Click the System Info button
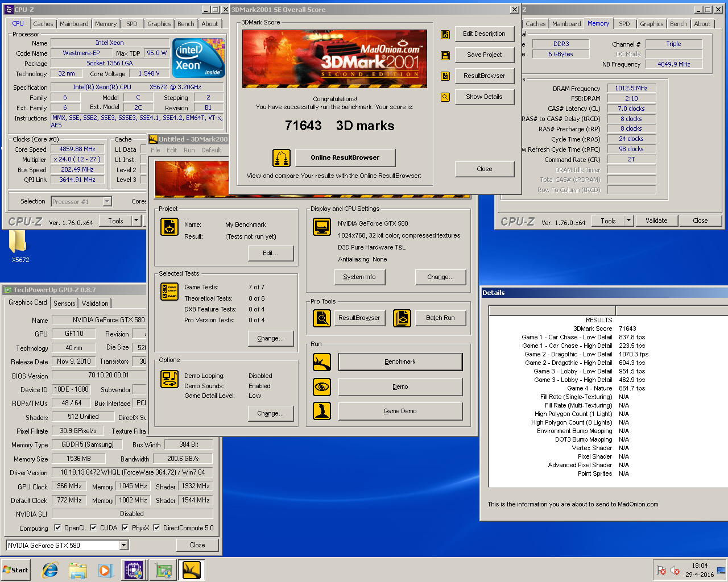The height and width of the screenshot is (582, 728). [359, 277]
